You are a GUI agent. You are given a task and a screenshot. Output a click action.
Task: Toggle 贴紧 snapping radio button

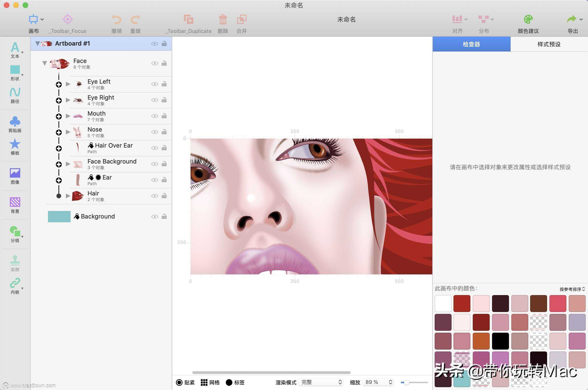tap(179, 382)
